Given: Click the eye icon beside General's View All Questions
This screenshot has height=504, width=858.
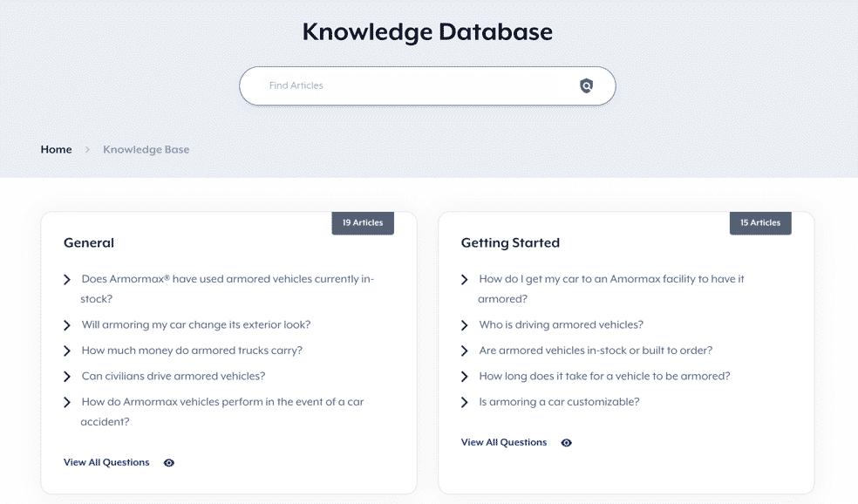Looking at the screenshot, I should [169, 463].
